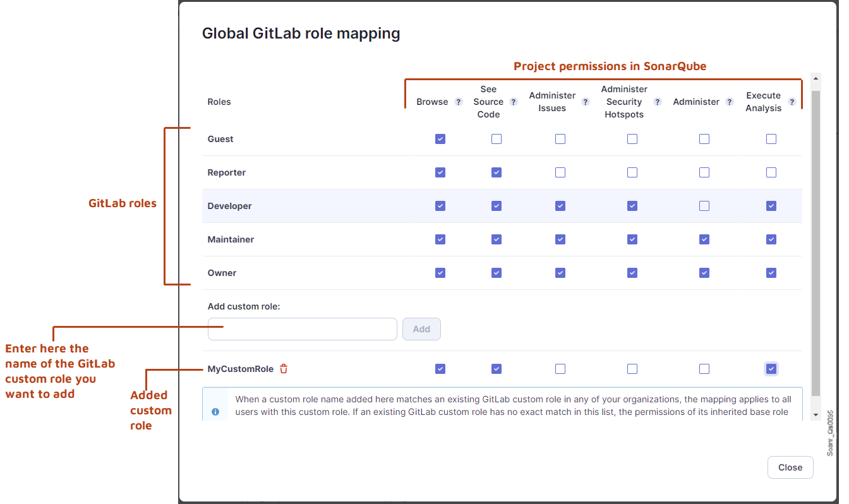
Task: Uncheck Browse for the Guest role
Action: pyautogui.click(x=440, y=139)
